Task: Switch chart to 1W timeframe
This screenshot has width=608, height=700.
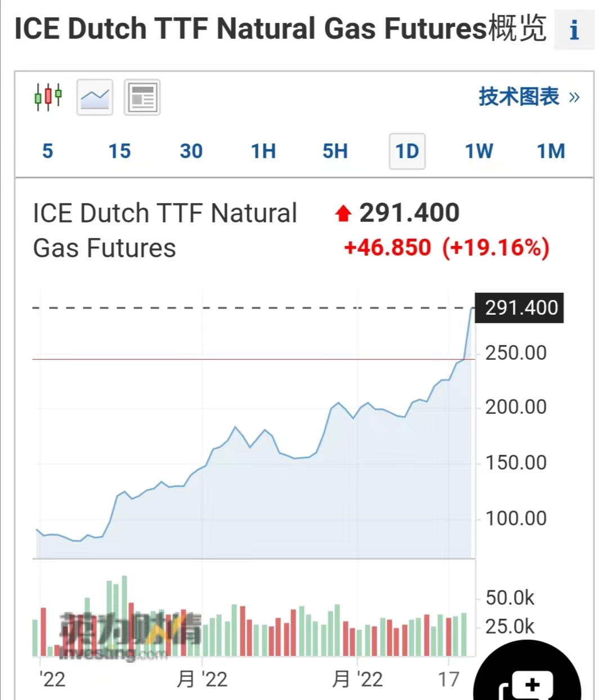Action: pyautogui.click(x=479, y=151)
